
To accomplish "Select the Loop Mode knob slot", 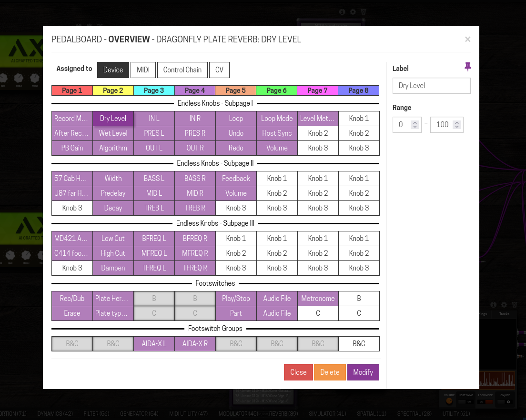I will click(x=277, y=119).
